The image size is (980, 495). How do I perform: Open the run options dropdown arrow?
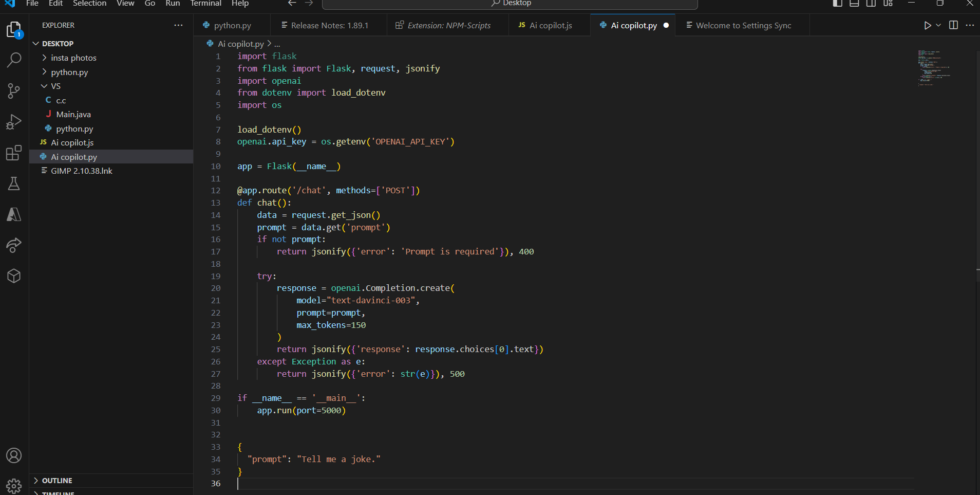coord(938,25)
